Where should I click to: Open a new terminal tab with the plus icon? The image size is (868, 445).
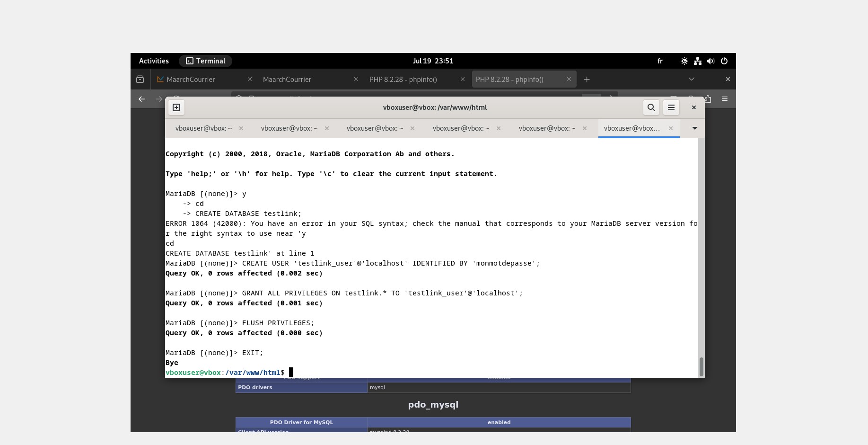click(x=176, y=107)
